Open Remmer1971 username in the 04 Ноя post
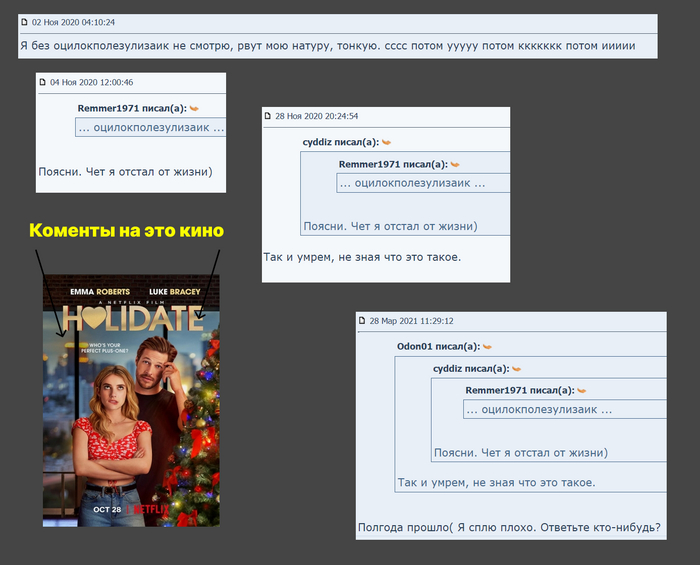The image size is (700, 565). (x=112, y=108)
